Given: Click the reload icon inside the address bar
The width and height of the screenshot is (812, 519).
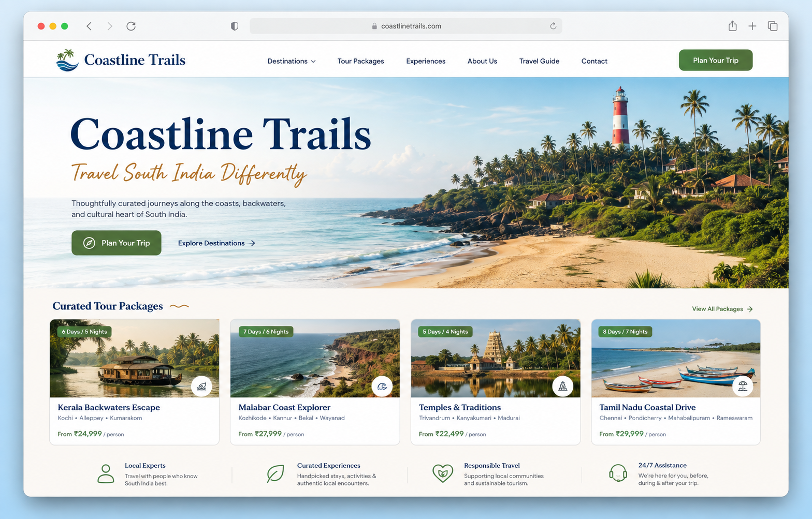Looking at the screenshot, I should coord(553,26).
